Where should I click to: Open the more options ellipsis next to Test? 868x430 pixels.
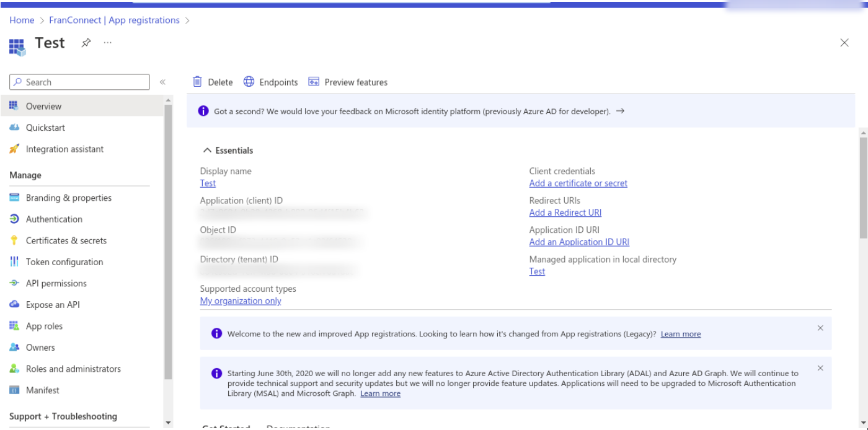108,43
